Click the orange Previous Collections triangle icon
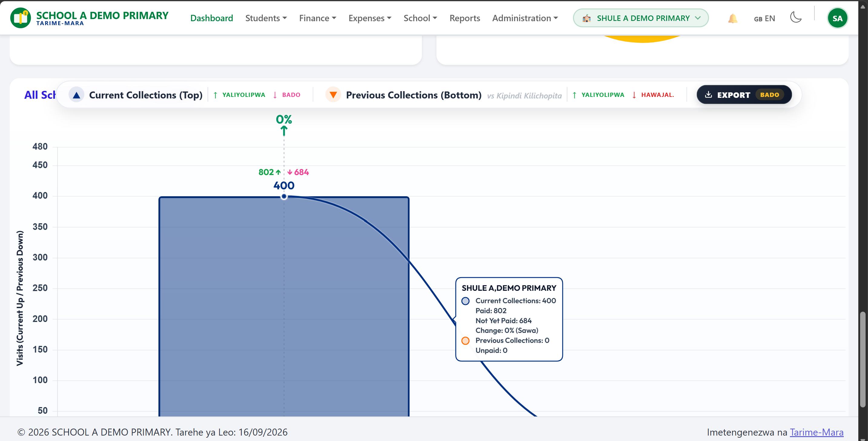Image resolution: width=868 pixels, height=441 pixels. point(333,95)
